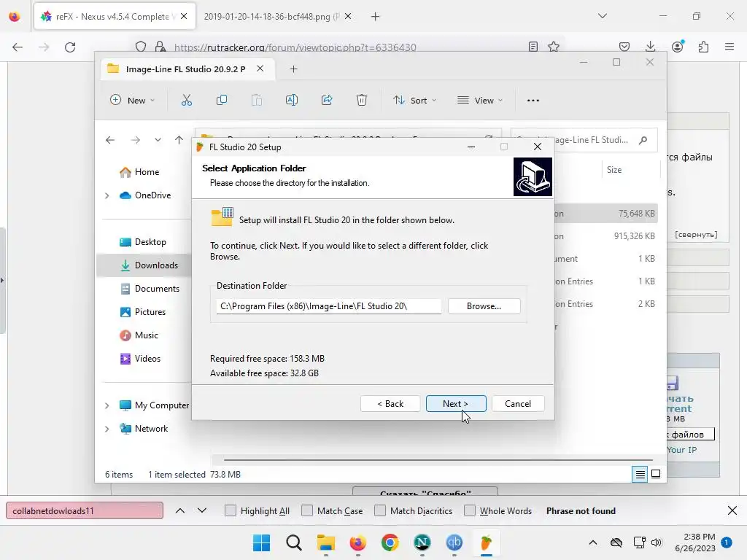This screenshot has height=560, width=747.
Task: Switch Explorer to large thumbnails view icon
Action: click(656, 474)
